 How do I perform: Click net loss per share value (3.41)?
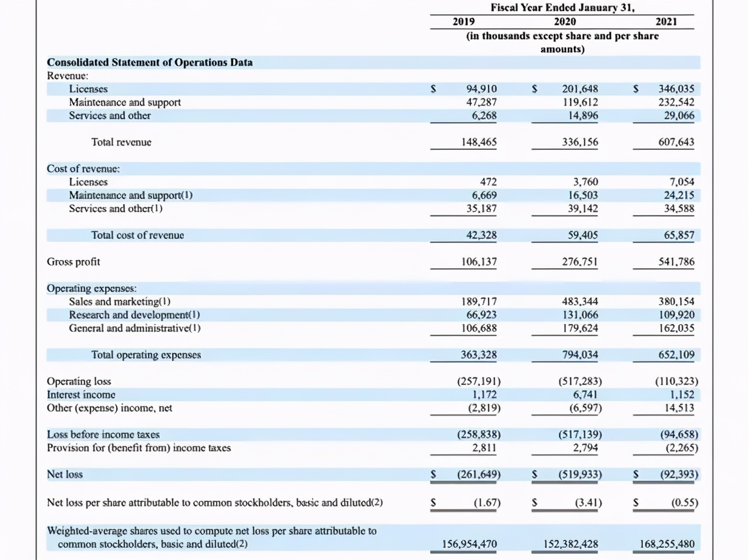tap(588, 503)
